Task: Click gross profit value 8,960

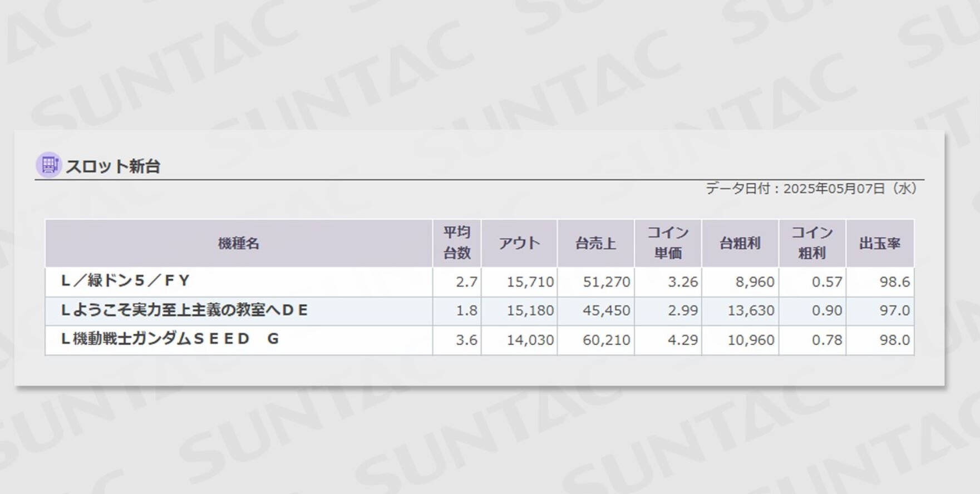Action: coord(755,282)
